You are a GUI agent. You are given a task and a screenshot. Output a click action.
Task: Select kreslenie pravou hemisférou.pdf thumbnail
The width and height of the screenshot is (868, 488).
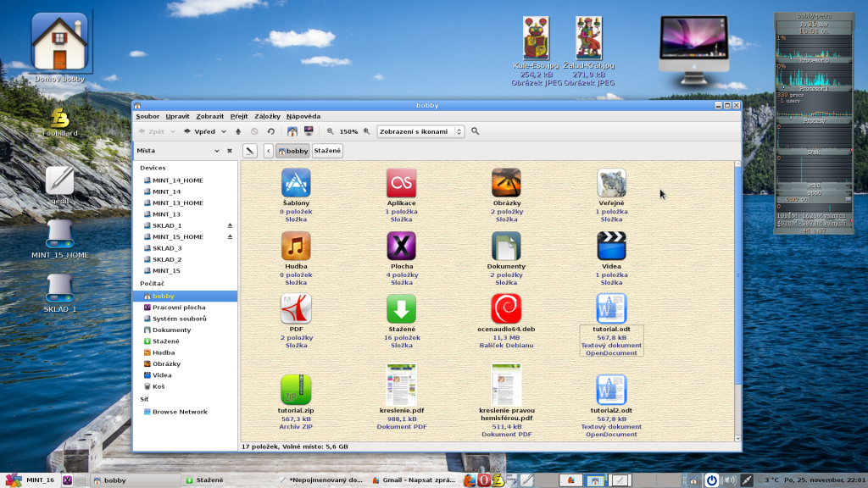coord(506,385)
